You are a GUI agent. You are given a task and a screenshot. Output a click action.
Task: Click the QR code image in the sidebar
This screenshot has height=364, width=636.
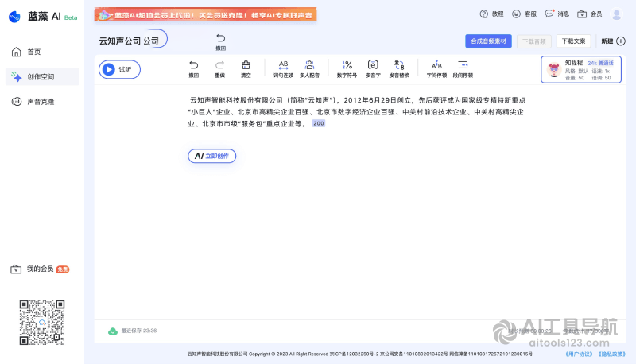coord(42,322)
